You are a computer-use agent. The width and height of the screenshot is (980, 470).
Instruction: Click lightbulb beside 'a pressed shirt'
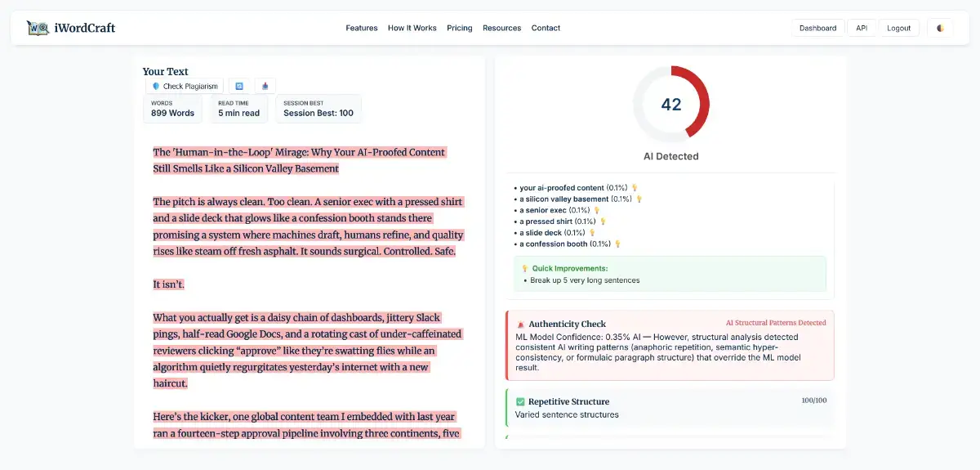(604, 222)
